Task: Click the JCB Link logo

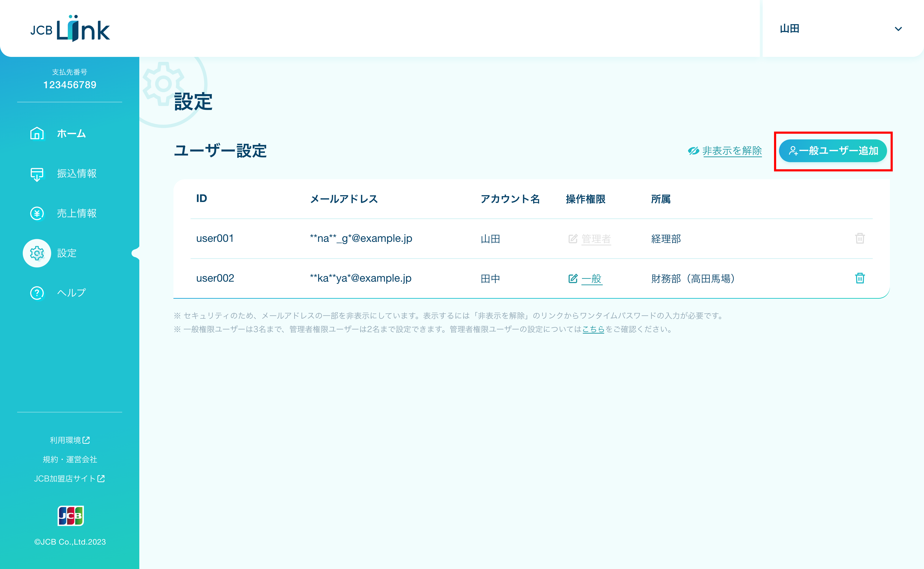Action: pos(70,29)
